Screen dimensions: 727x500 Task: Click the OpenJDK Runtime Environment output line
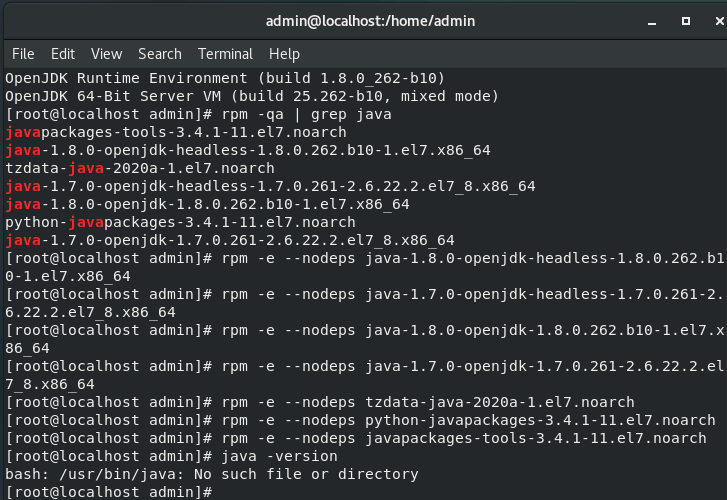coord(225,78)
